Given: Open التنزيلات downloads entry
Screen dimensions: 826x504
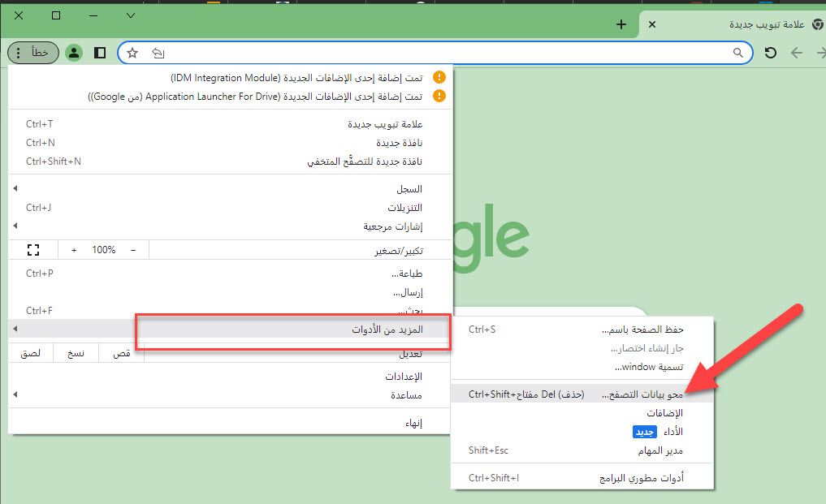Looking at the screenshot, I should click(x=230, y=208).
